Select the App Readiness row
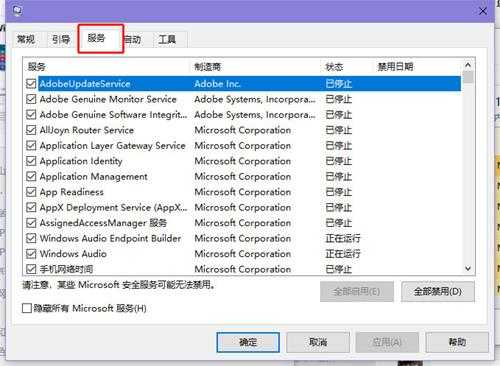Image resolution: width=500 pixels, height=366 pixels. click(x=243, y=192)
